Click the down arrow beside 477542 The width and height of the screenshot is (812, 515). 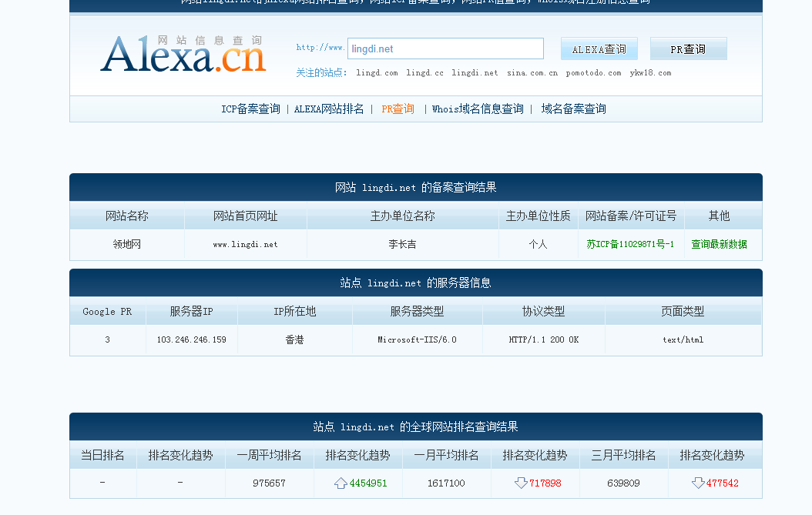click(x=697, y=483)
